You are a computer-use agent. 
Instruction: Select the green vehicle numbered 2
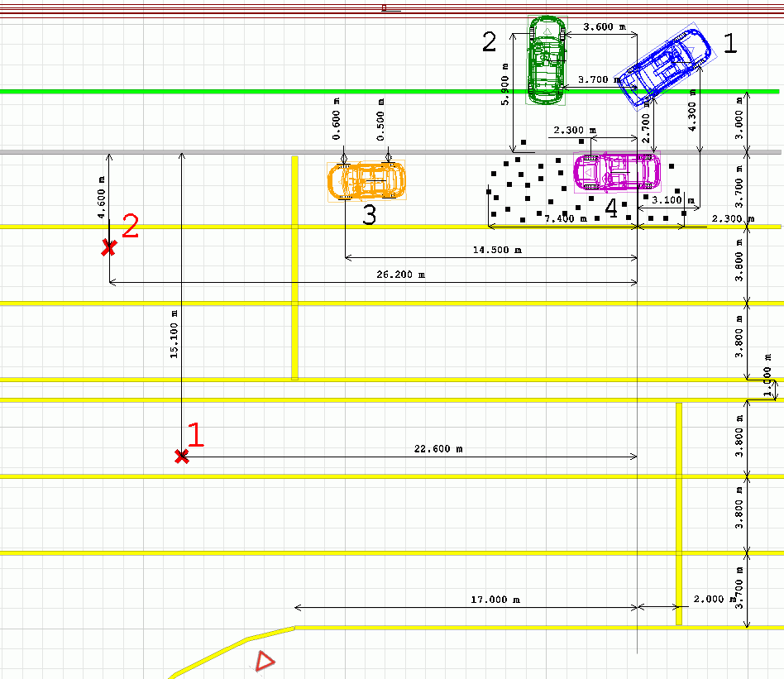[x=547, y=60]
